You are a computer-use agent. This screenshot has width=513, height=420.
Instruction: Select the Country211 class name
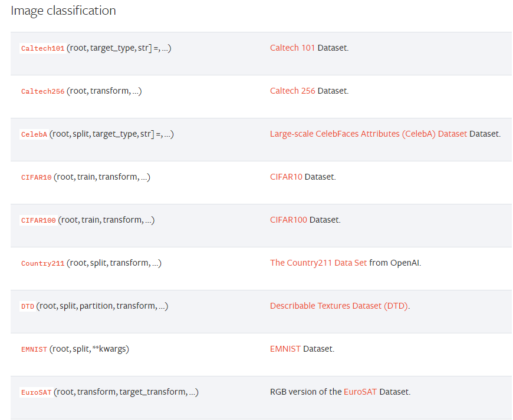[x=42, y=263]
